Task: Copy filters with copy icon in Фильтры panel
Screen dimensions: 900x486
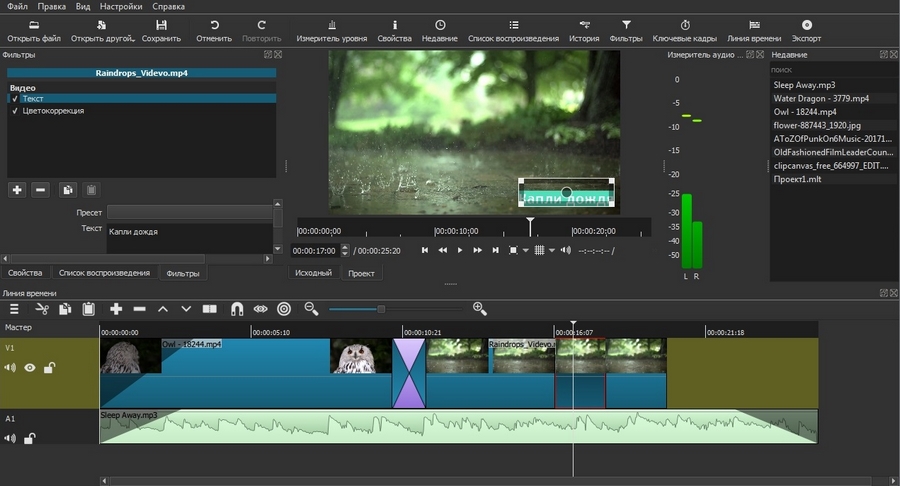Action: (x=68, y=190)
